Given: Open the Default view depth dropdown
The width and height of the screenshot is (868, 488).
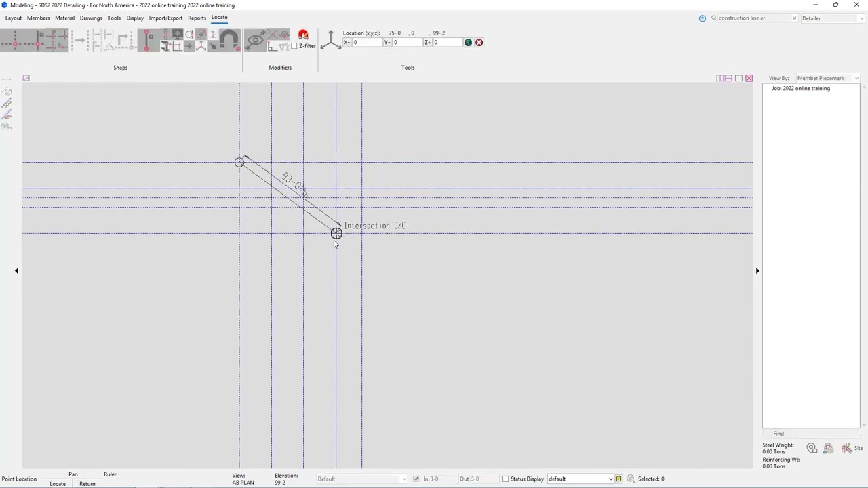Looking at the screenshot, I should tap(362, 479).
